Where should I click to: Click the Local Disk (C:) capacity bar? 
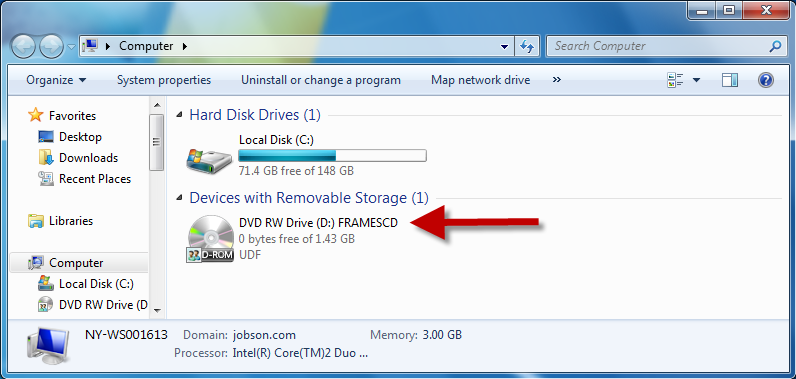pyautogui.click(x=333, y=155)
